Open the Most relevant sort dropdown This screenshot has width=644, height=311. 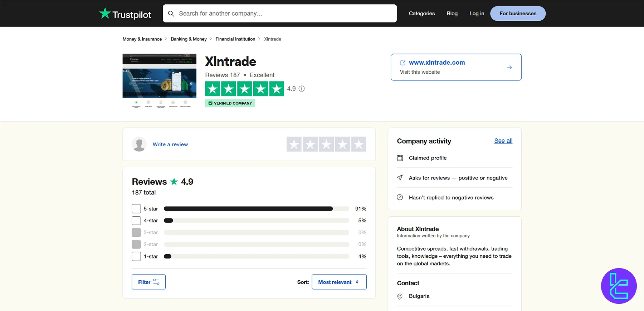(x=339, y=282)
